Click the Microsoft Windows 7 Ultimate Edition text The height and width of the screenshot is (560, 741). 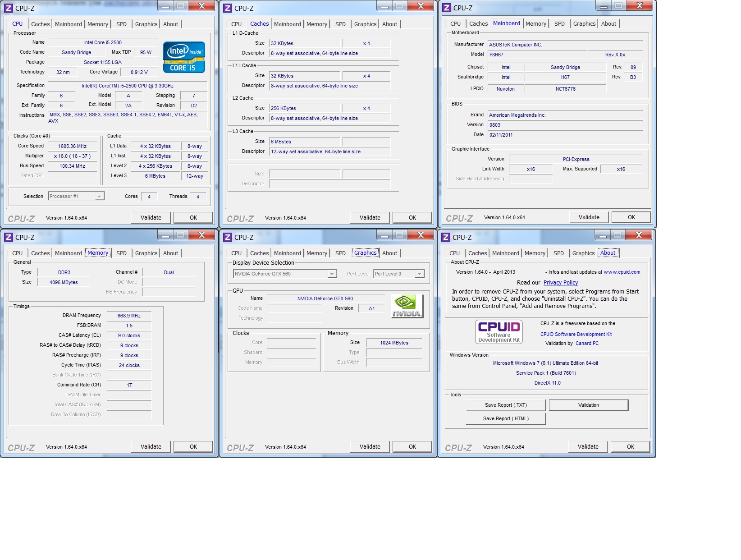click(546, 363)
